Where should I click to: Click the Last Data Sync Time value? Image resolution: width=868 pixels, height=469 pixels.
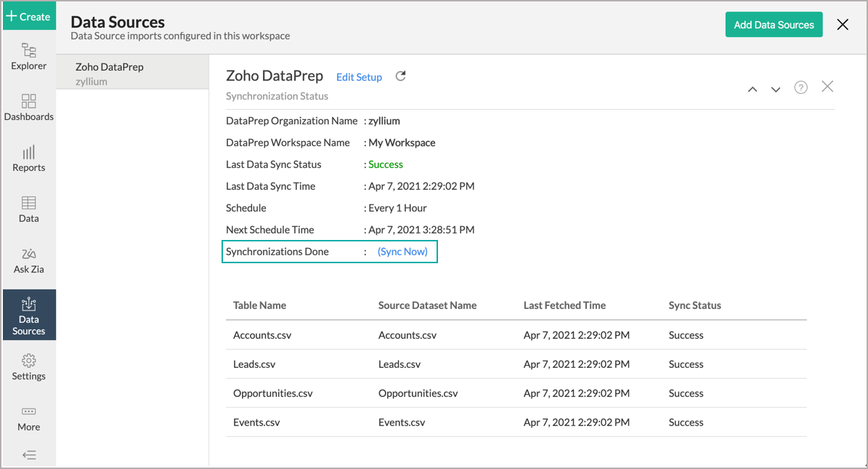(421, 186)
